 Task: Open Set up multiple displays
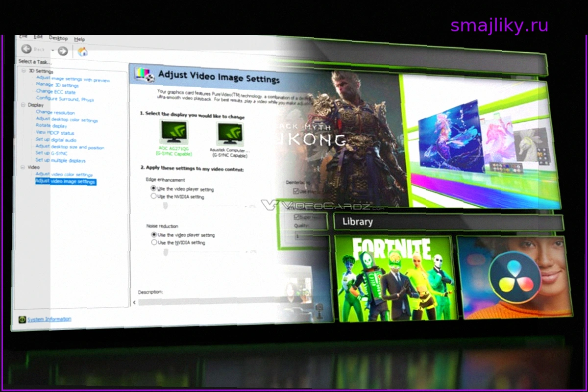coord(60,160)
